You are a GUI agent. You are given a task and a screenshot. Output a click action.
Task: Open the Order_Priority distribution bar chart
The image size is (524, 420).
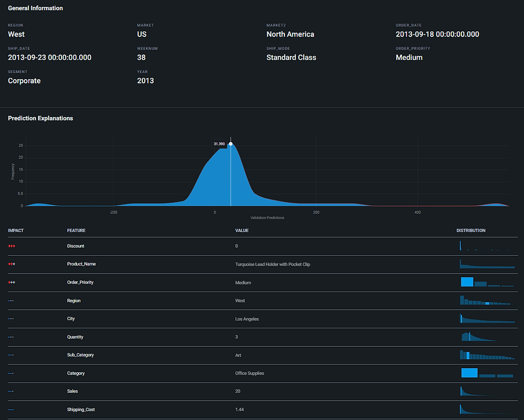click(x=487, y=282)
